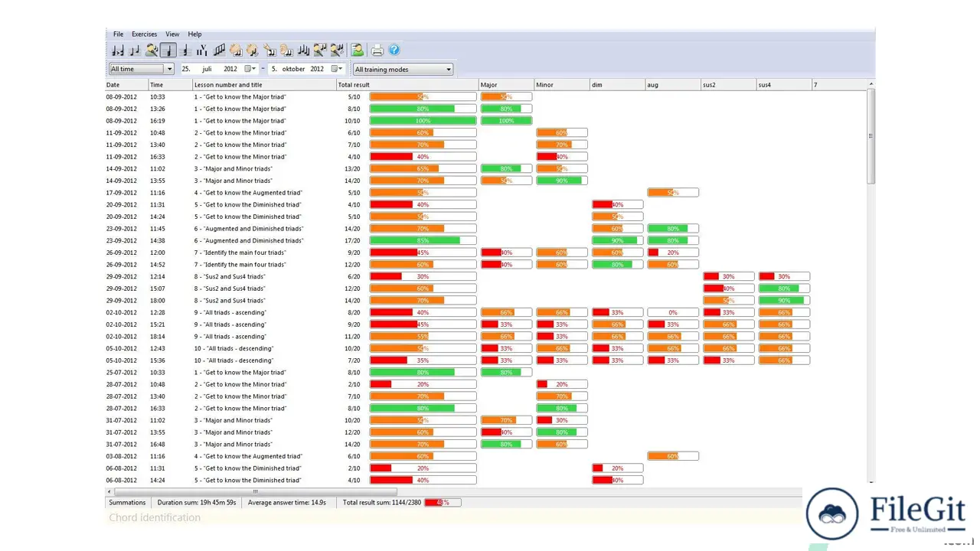
Task: Open the chord inversions exercise icon
Action: pos(185,51)
